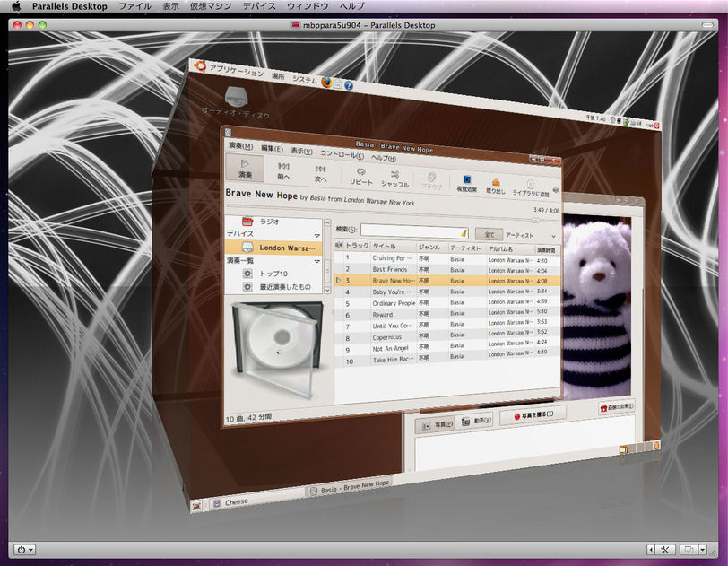
Task: Click the 演奏 play button in Rhythmbox toolbar
Action: pos(245,169)
